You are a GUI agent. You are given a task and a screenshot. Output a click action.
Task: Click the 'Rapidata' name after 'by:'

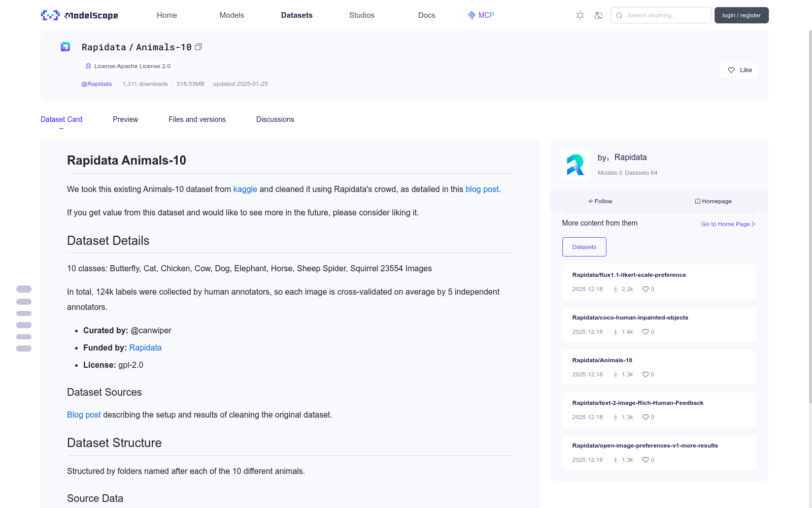coord(631,157)
